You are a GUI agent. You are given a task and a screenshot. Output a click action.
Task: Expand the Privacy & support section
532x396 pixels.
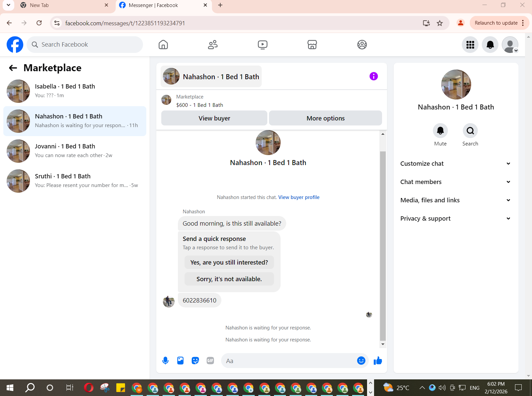click(x=455, y=218)
